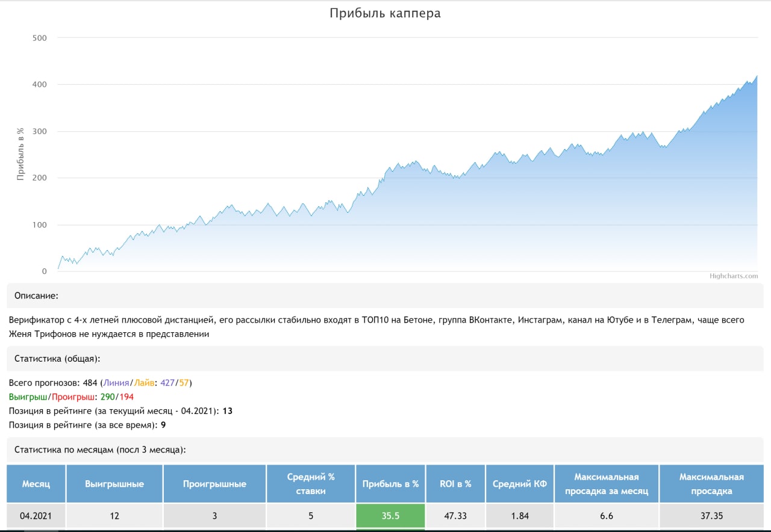Click the average stake cell 5
This screenshot has width=771, height=532.
pos(311,516)
